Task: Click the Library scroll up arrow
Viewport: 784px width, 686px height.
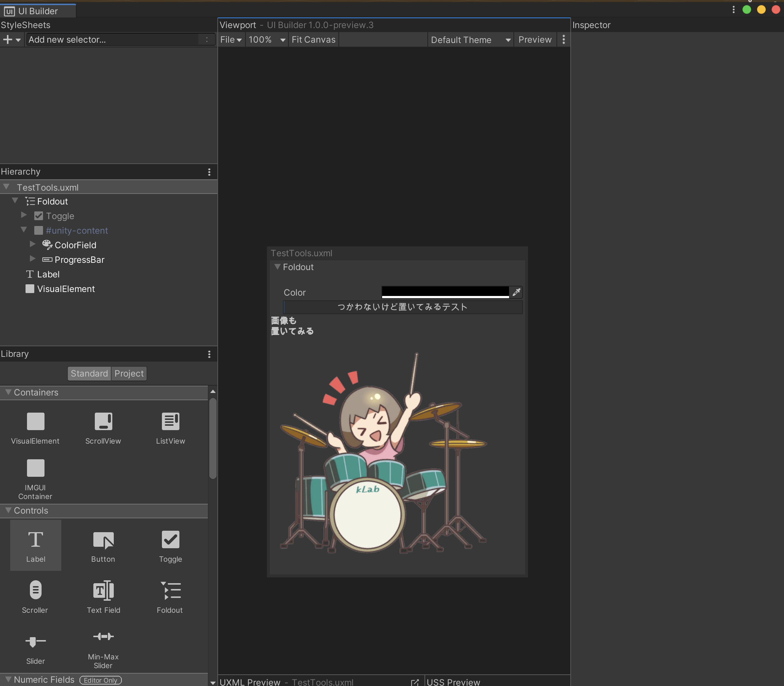Action: coord(213,391)
